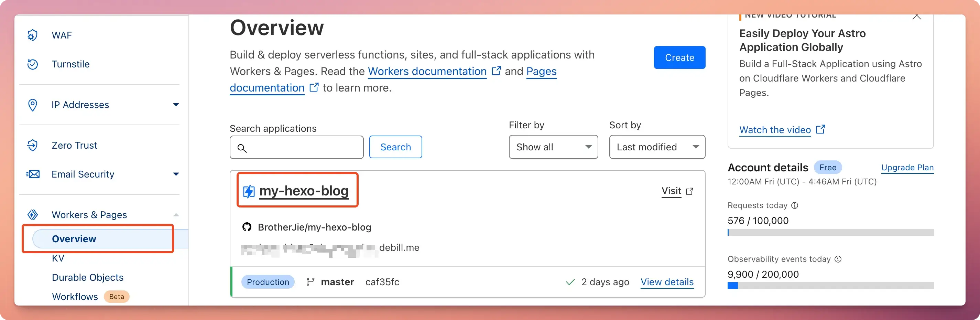Collapse the Workers & Pages section arrow

[176, 215]
